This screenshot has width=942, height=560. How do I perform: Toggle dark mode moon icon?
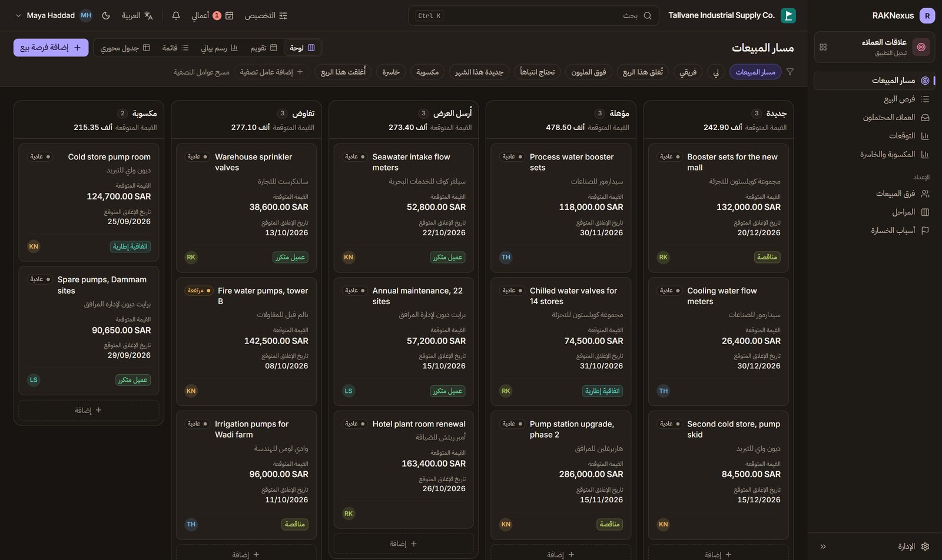tap(106, 16)
